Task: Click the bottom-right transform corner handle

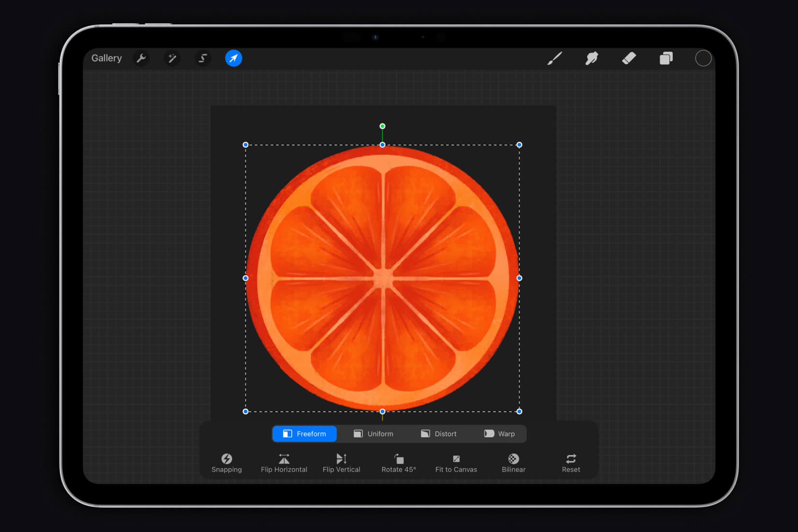Action: pyautogui.click(x=519, y=412)
